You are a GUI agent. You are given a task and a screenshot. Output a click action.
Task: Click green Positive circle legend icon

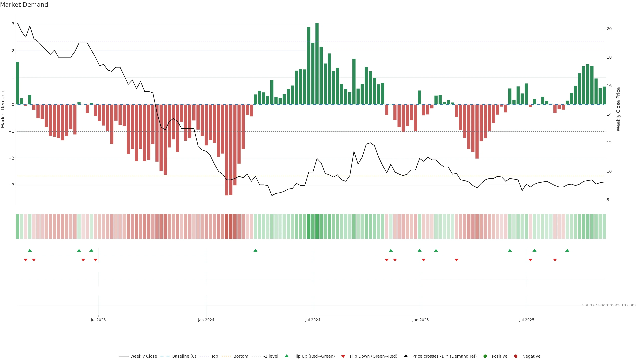point(485,356)
